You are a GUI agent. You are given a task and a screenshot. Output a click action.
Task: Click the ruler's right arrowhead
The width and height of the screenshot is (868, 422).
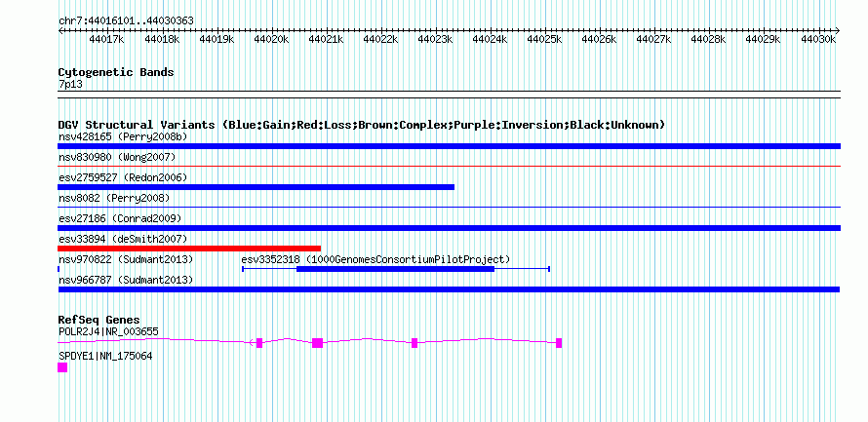pos(838,30)
